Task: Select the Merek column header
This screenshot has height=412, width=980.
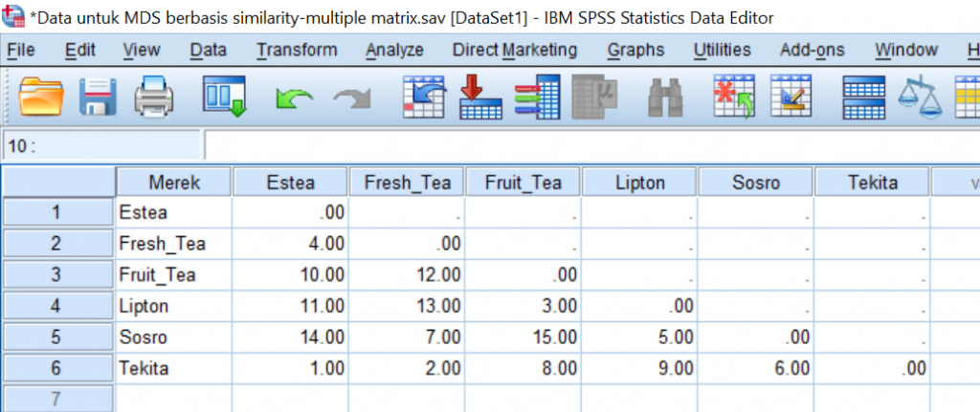Action: 174,182
